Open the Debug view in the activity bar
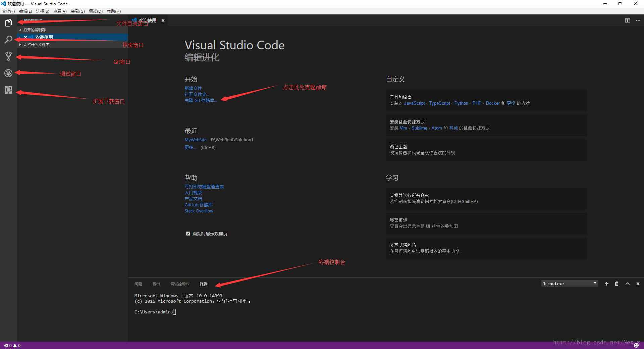Screen dimensions: 644x349 click(x=8, y=73)
